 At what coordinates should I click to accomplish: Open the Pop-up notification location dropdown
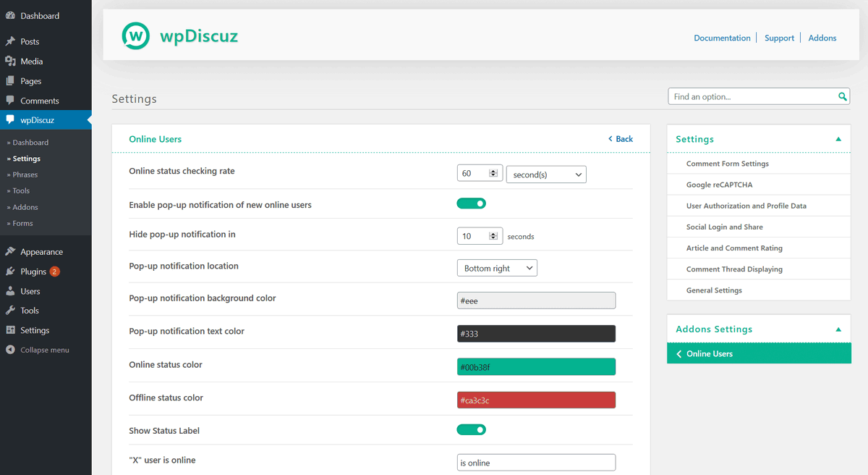(x=497, y=267)
